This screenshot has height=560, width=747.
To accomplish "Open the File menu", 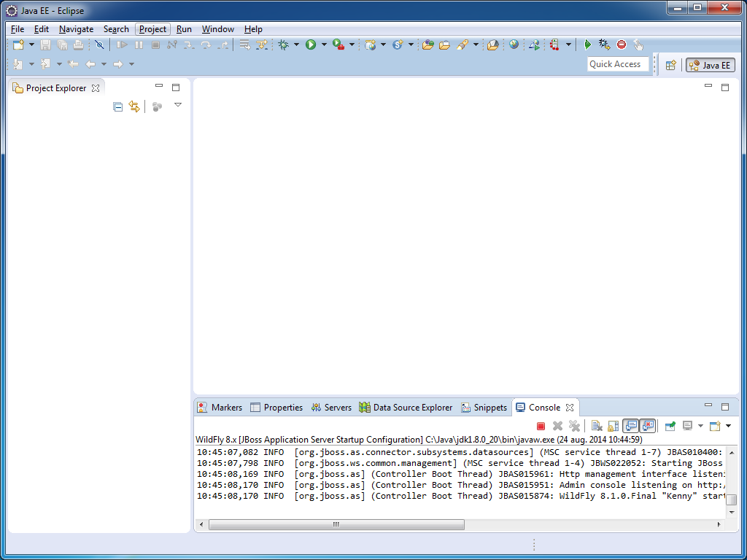I will pyautogui.click(x=18, y=29).
